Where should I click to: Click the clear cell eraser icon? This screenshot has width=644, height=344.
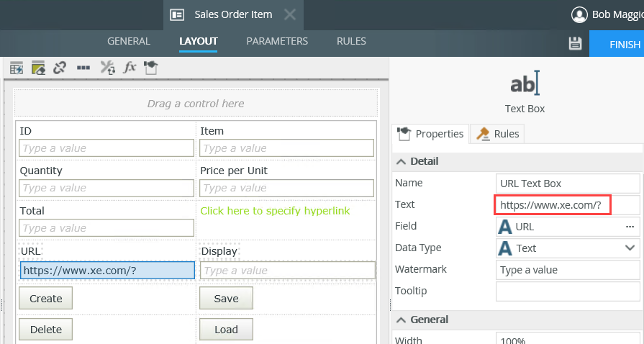38,68
